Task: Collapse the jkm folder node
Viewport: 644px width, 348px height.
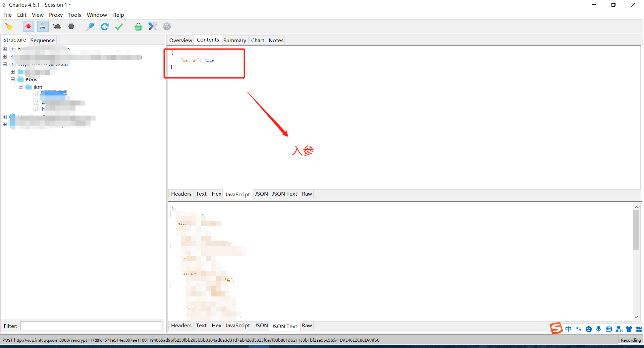Action: pos(20,87)
